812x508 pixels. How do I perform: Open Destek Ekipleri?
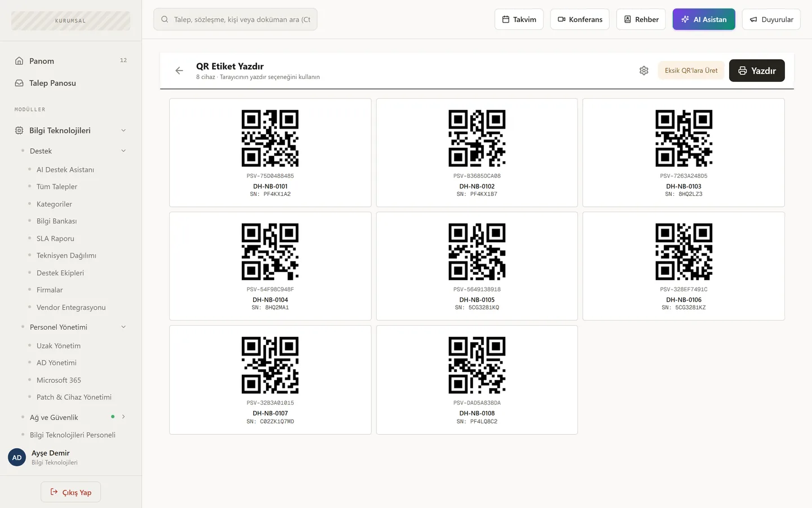(x=60, y=273)
